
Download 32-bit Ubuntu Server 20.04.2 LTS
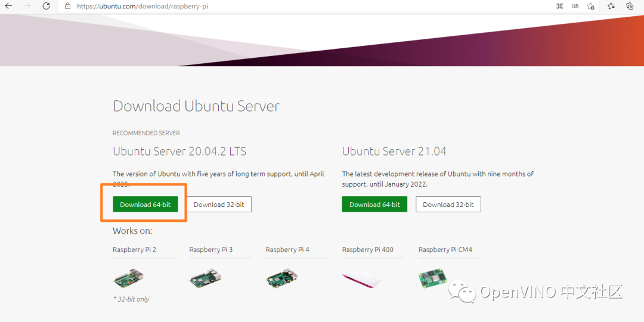coord(219,204)
